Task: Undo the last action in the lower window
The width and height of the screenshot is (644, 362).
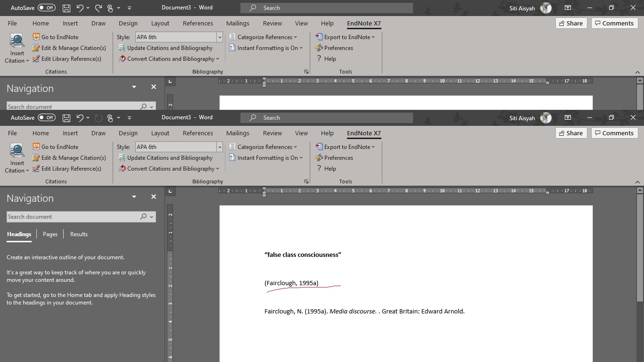Action: pos(80,118)
